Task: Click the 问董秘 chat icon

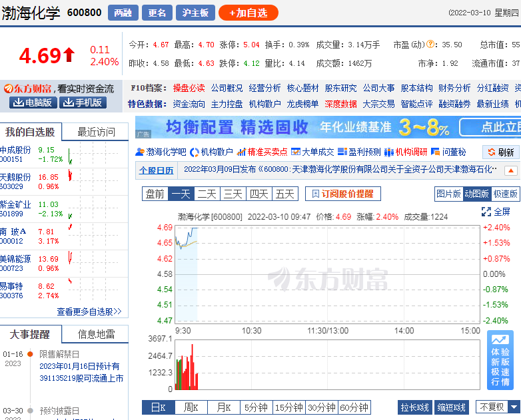Action: 435,152
